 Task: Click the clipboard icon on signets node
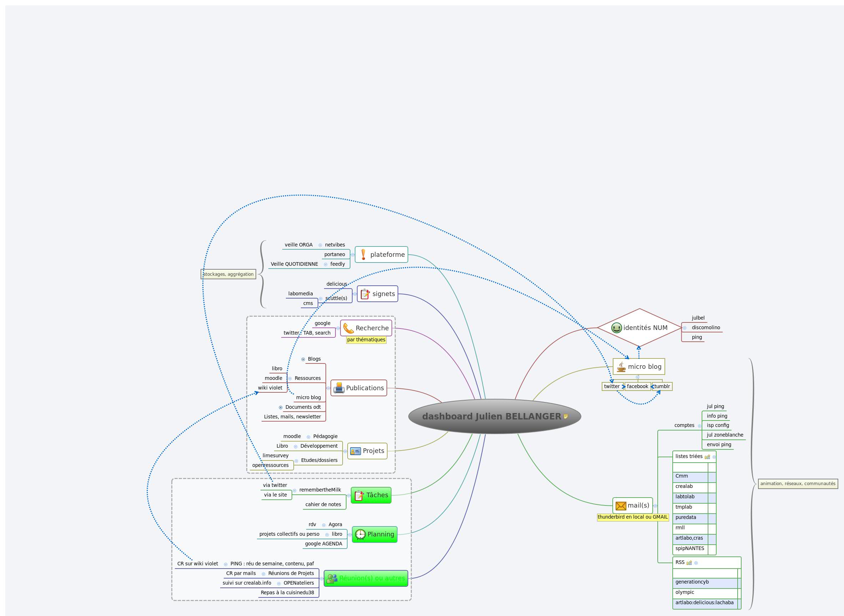(365, 294)
